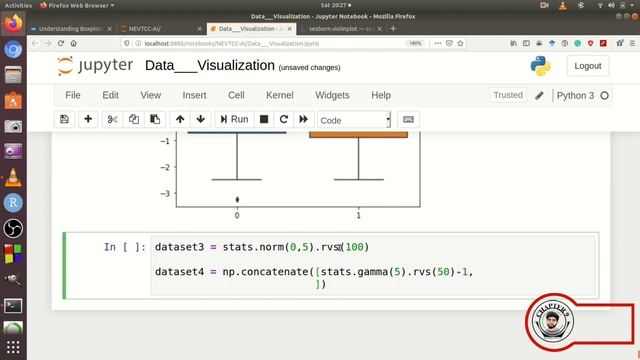Image resolution: width=640 pixels, height=360 pixels.
Task: Open the View menu
Action: [151, 95]
